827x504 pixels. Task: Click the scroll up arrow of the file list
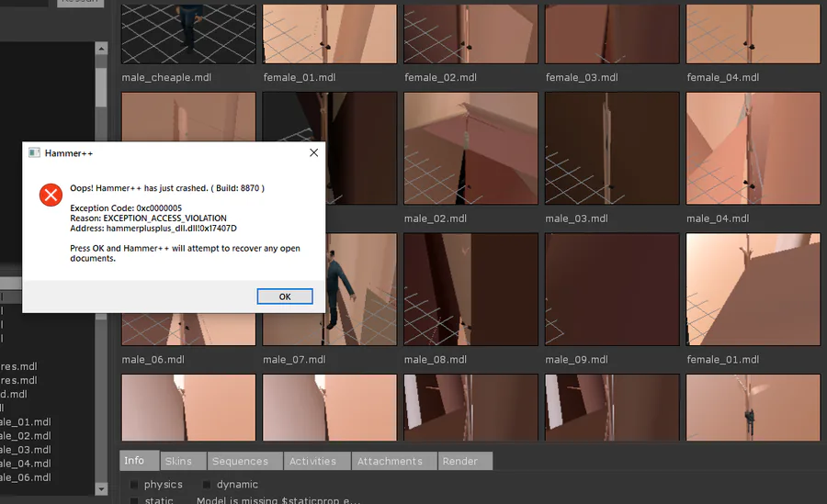[x=101, y=49]
